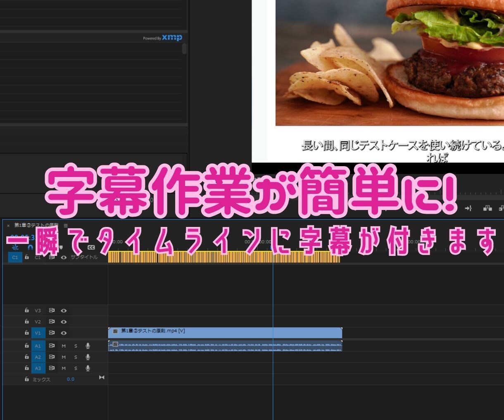Click the burger image in program monitor
Image resolution: width=504 pixels, height=420 pixels.
pyautogui.click(x=390, y=62)
